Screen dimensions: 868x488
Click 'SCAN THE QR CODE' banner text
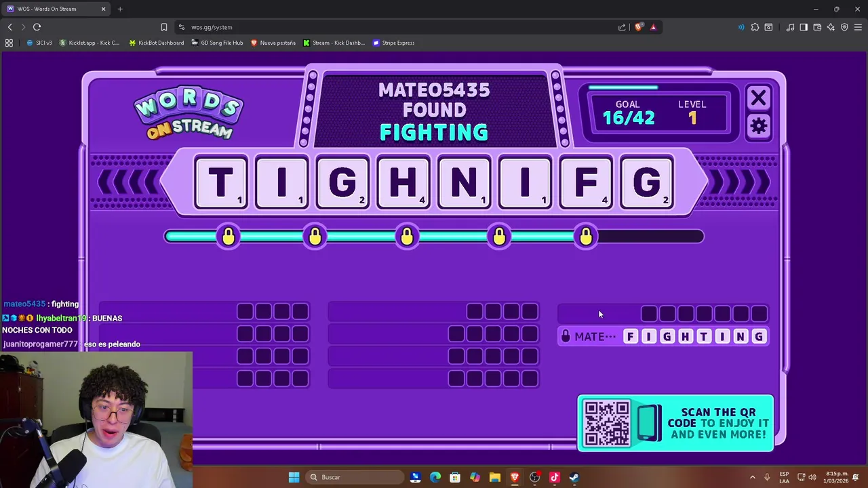tap(718, 423)
